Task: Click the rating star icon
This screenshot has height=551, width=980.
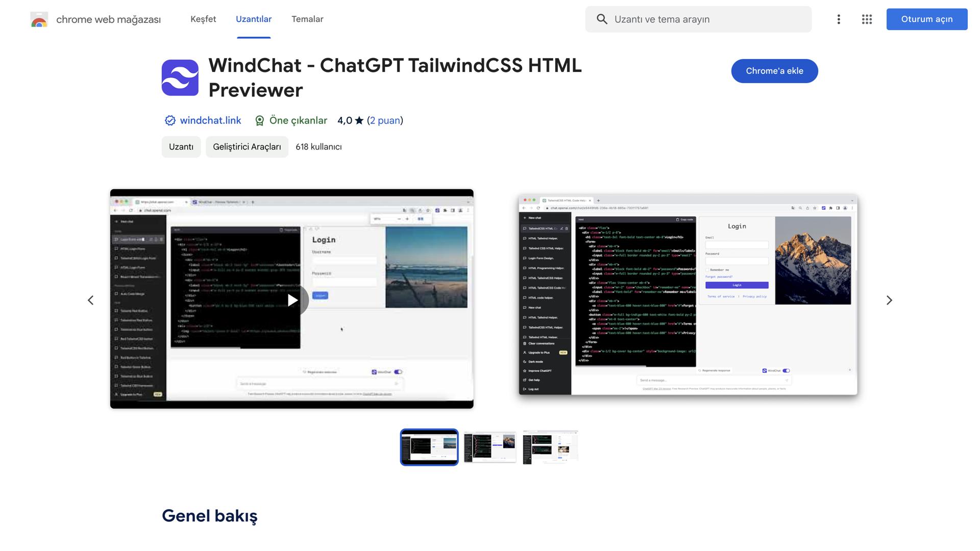Action: click(359, 120)
